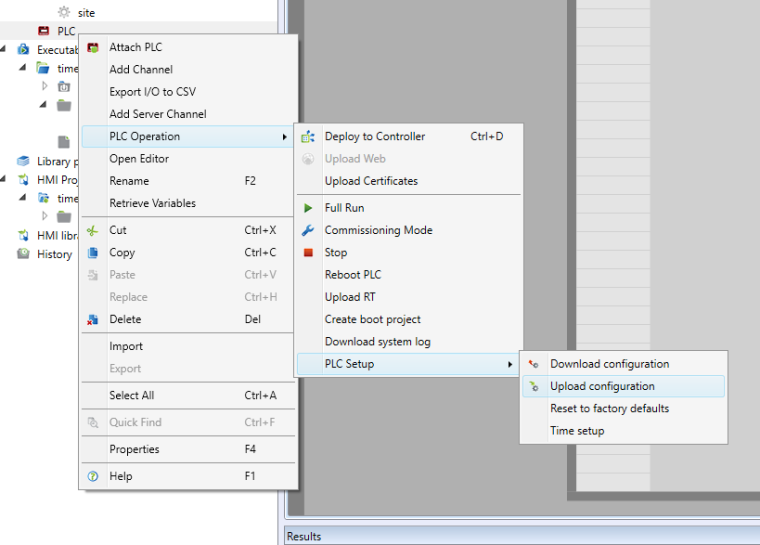This screenshot has height=545, width=760.
Task: Select the History tree item
Action: [54, 254]
